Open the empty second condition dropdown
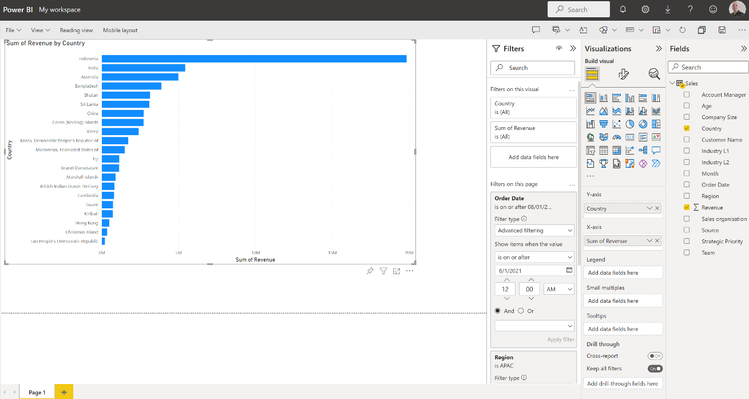 tap(534, 326)
